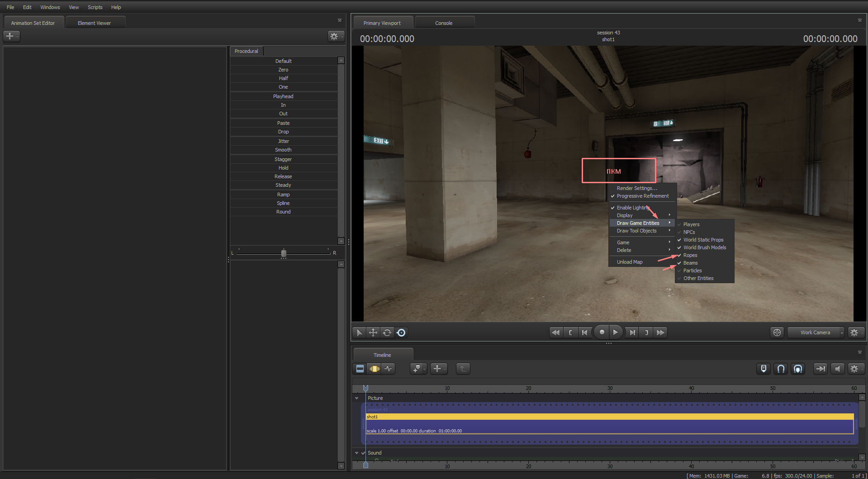868x479 pixels.
Task: Collapse the Sound track
Action: click(357, 453)
